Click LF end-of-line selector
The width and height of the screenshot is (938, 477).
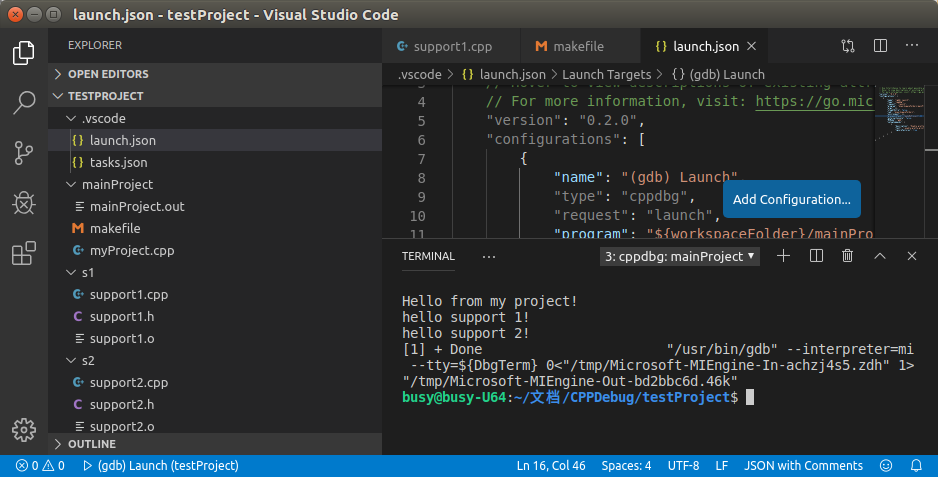click(x=721, y=466)
